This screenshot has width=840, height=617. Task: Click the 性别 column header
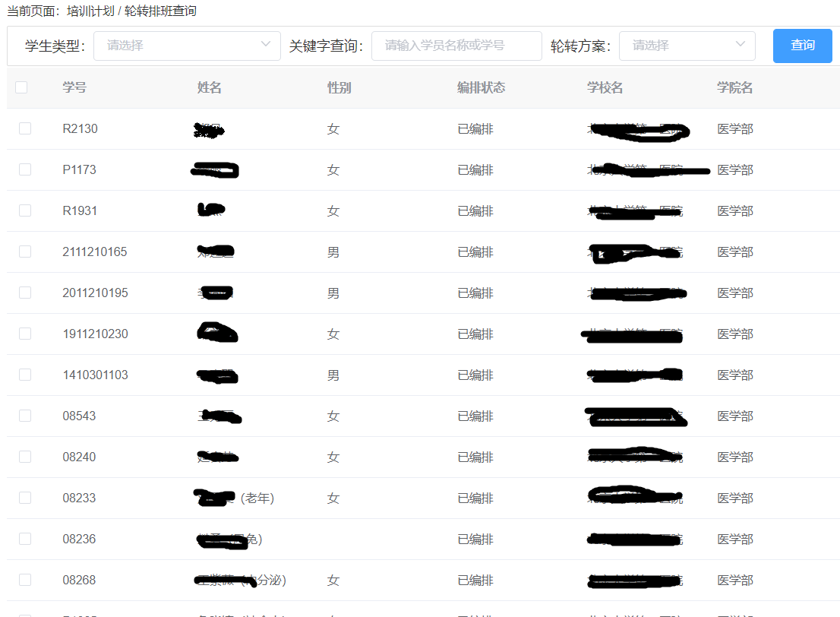339,87
